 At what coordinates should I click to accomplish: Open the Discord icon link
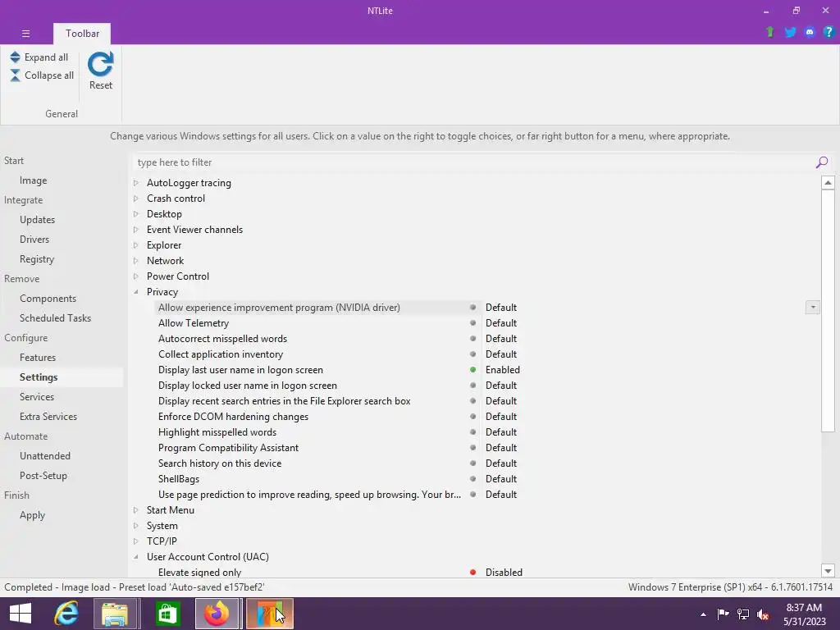coord(810,32)
